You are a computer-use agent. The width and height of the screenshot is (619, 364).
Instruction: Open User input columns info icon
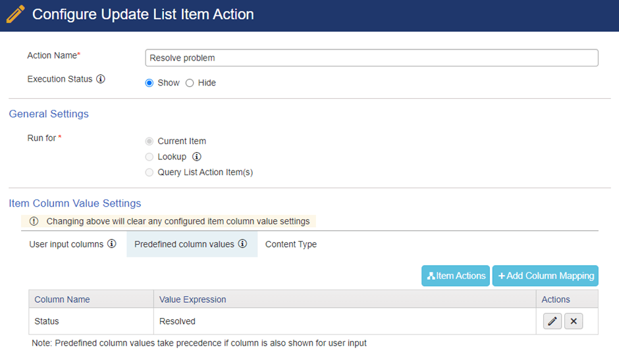(x=112, y=244)
